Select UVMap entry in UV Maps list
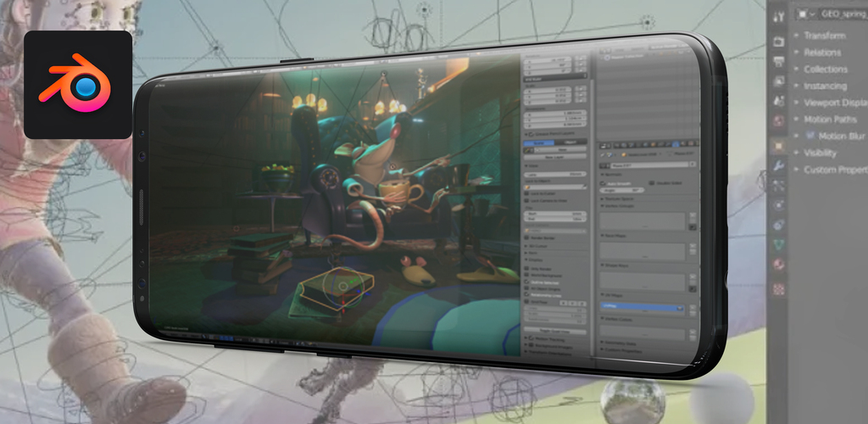Viewport: 868px width, 424px height. coord(642,306)
